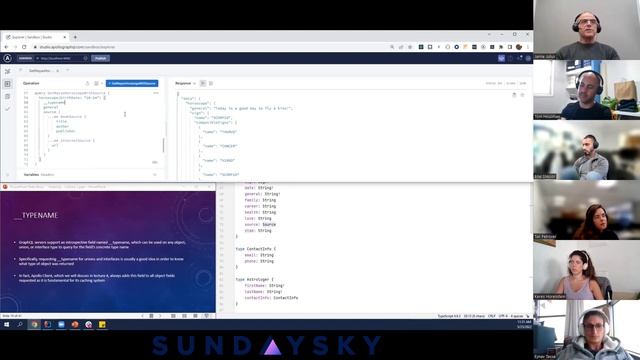
Task: Open PowerPoint from the taskbar
Action: (x=75, y=324)
